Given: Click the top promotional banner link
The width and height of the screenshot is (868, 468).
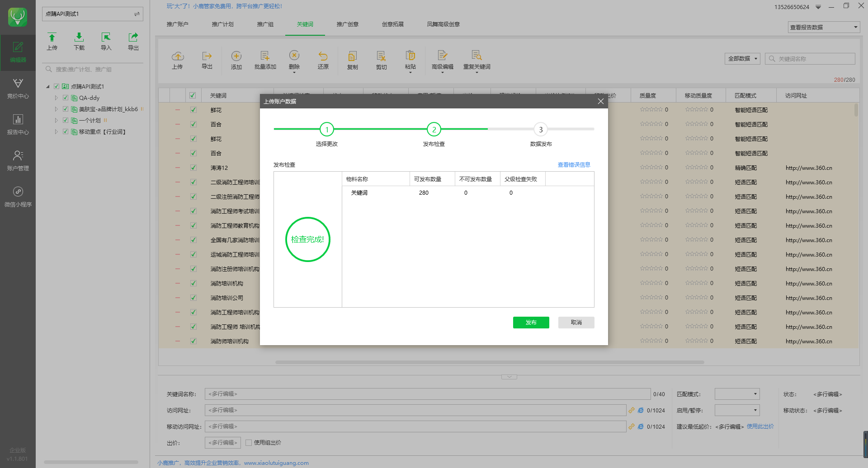Looking at the screenshot, I should pos(224,6).
